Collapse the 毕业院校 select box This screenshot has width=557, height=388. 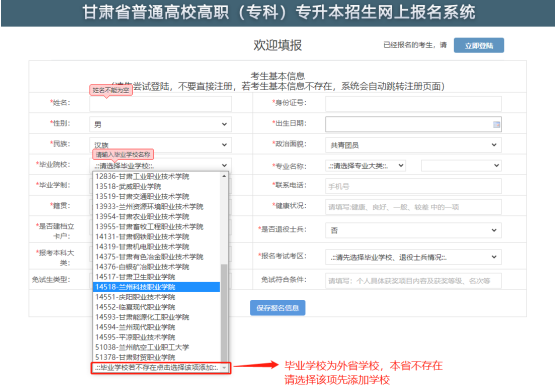pyautogui.click(x=160, y=165)
